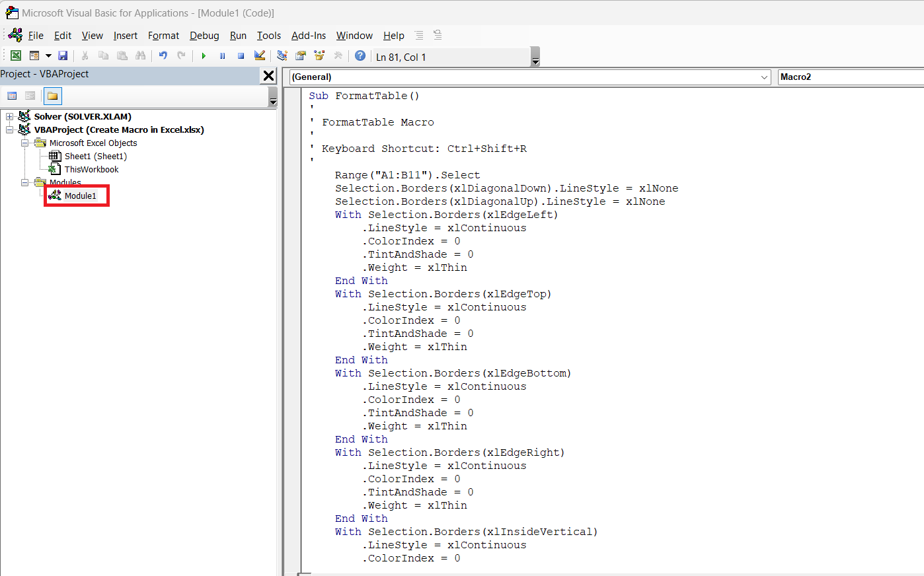Click the Reset (stop) square icon
The image size is (924, 576).
[241, 56]
